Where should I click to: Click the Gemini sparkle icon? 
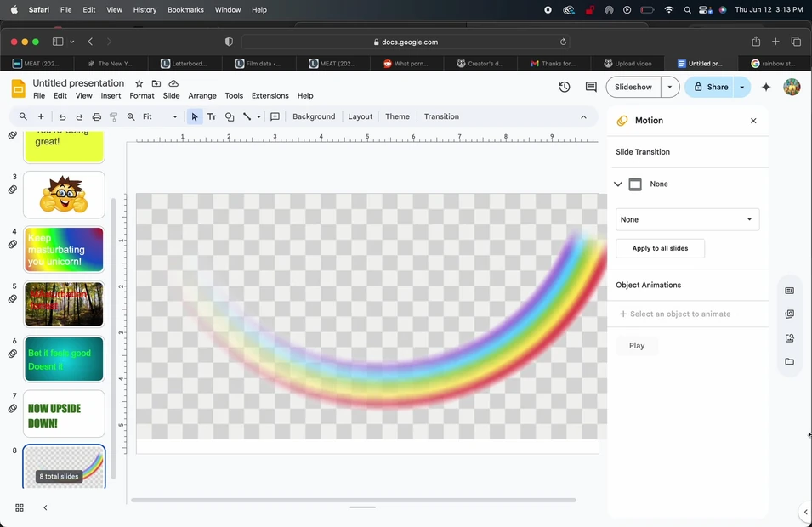pos(766,87)
